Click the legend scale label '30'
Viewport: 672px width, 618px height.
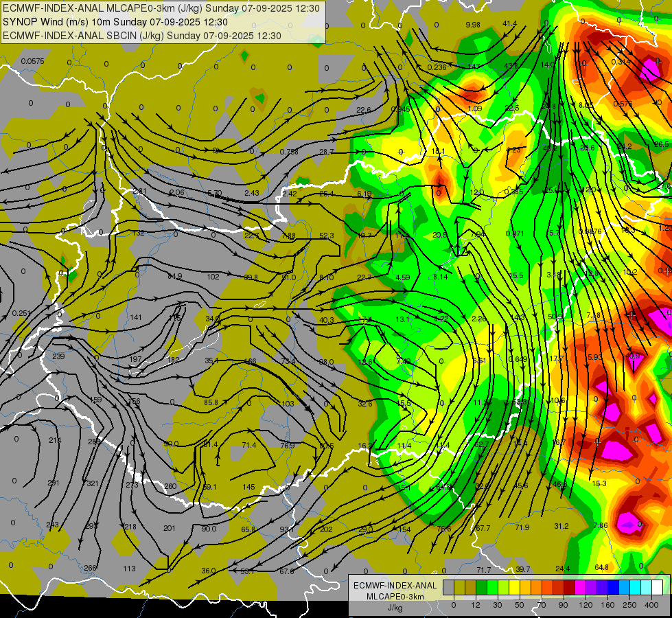[x=497, y=605]
